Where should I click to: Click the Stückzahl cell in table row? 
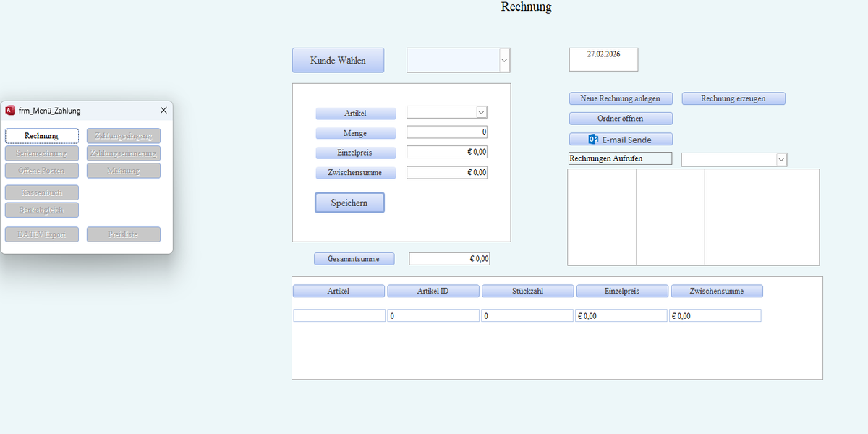(527, 315)
